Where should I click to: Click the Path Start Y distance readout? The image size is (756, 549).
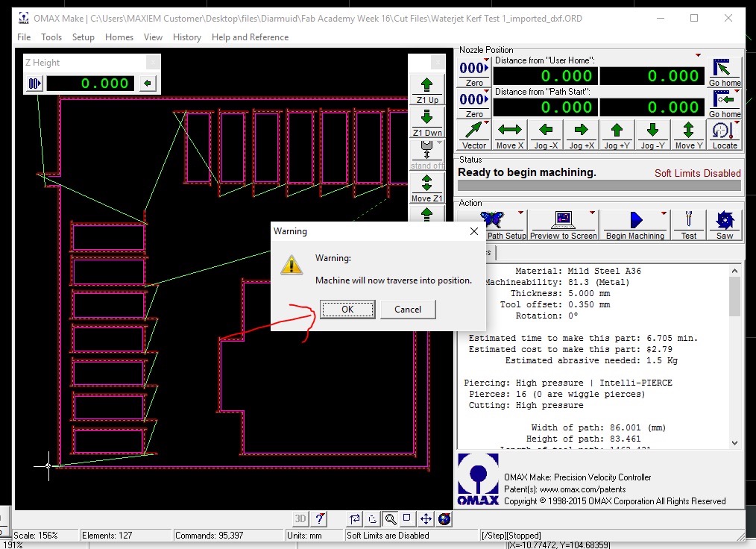click(x=652, y=107)
